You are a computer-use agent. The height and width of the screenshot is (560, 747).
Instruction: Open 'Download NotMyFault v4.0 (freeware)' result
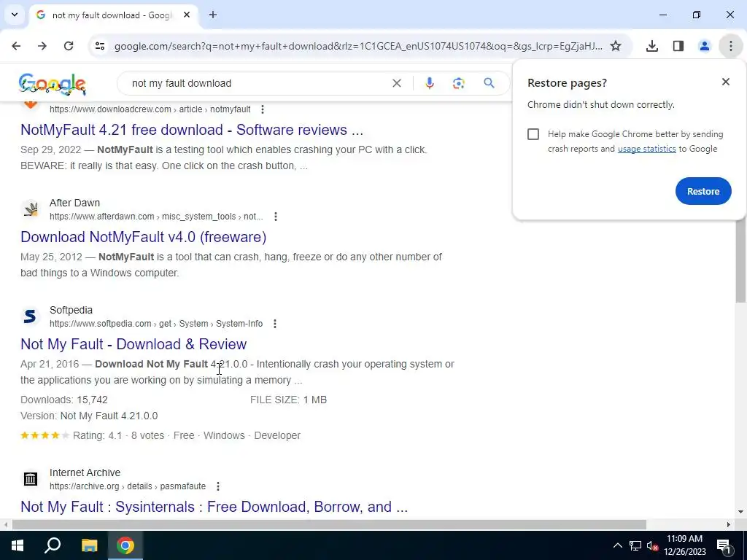coord(144,237)
